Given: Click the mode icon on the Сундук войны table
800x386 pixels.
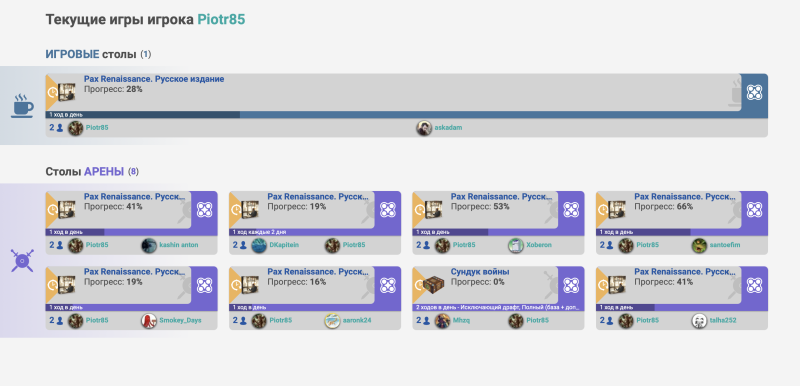Looking at the screenshot, I should (571, 285).
